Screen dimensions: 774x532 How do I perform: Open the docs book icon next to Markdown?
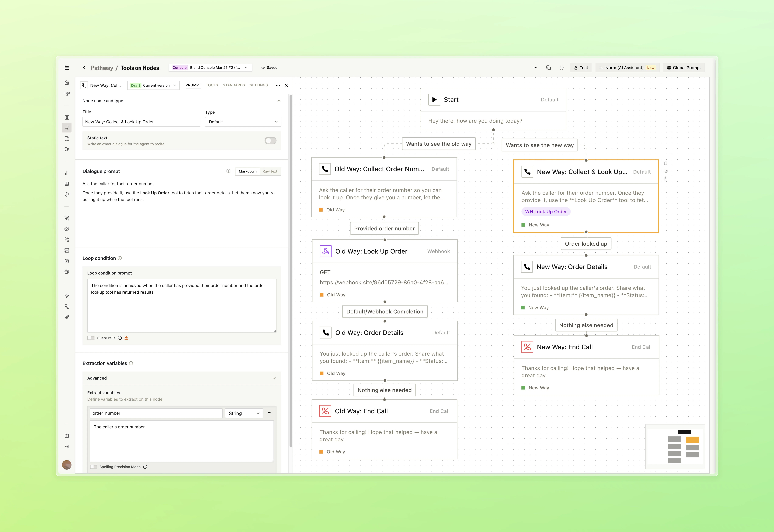click(x=228, y=171)
